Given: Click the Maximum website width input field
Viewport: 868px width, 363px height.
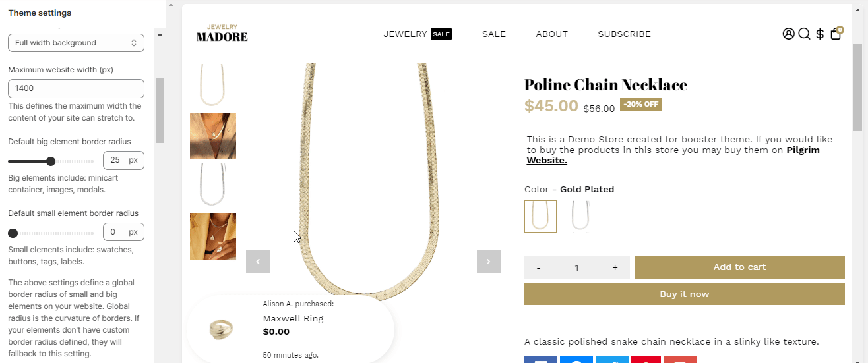Looking at the screenshot, I should point(76,88).
